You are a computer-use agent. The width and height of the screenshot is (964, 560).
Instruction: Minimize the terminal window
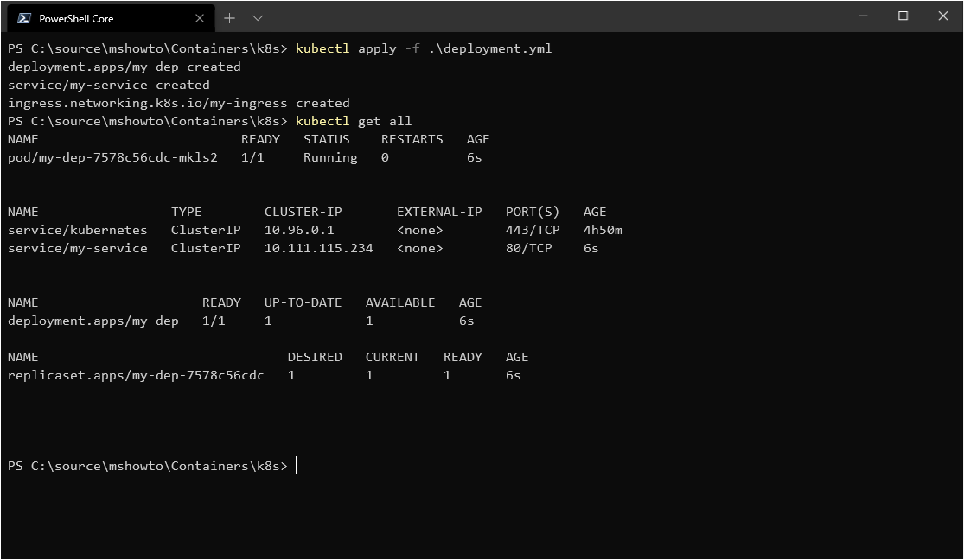(x=863, y=16)
